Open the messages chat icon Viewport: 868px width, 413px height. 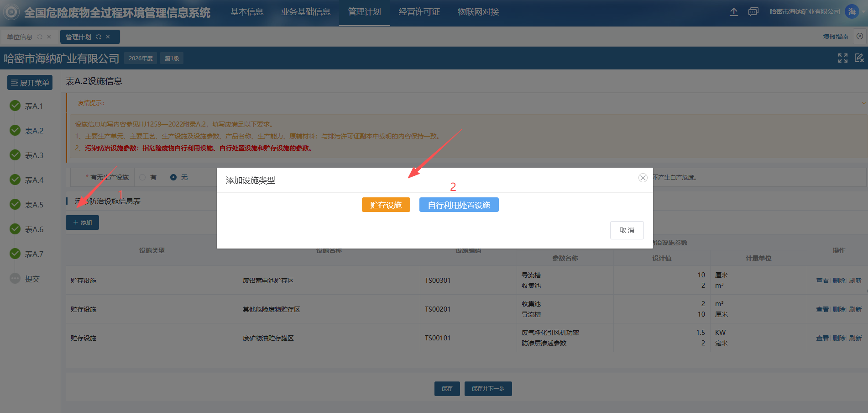753,12
